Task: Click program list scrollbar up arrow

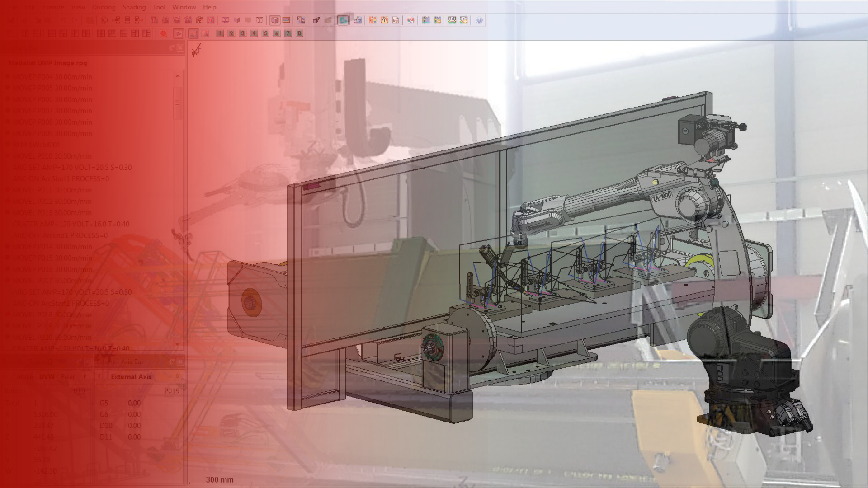Action: click(178, 76)
